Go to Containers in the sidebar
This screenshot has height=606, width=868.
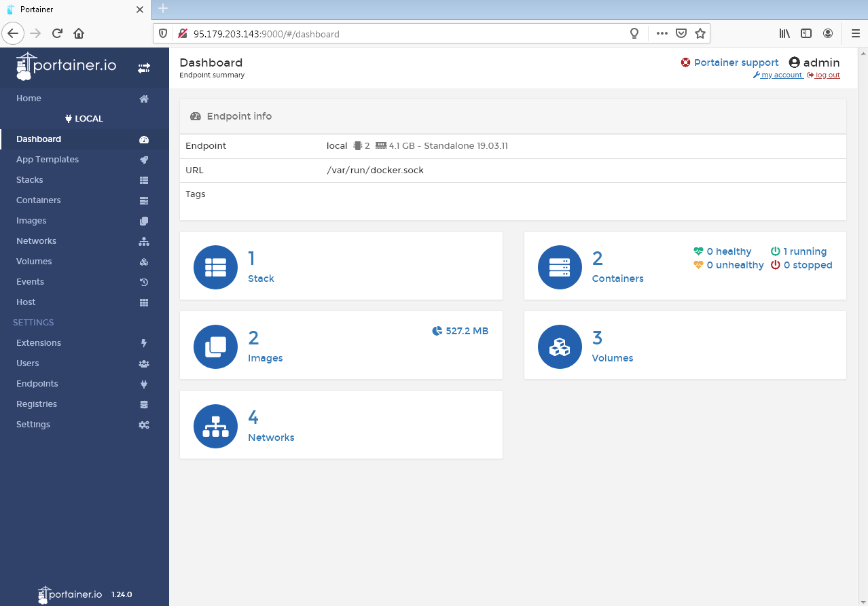pos(39,200)
